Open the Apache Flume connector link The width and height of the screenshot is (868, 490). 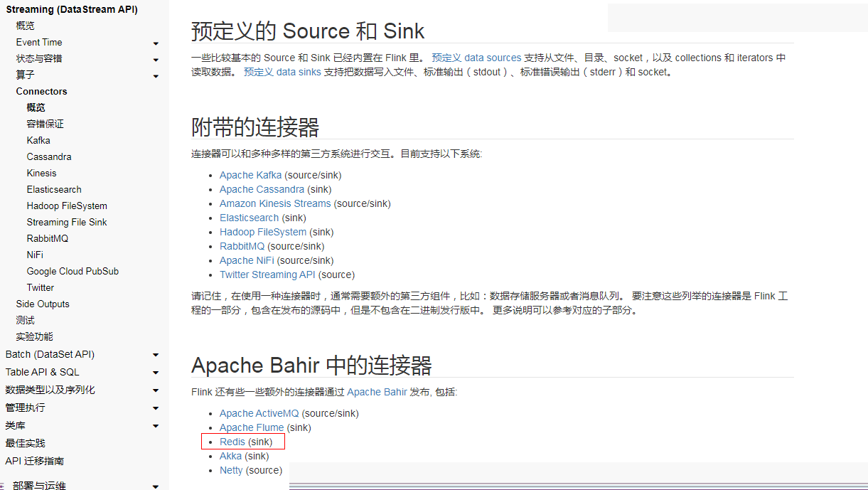pyautogui.click(x=252, y=427)
